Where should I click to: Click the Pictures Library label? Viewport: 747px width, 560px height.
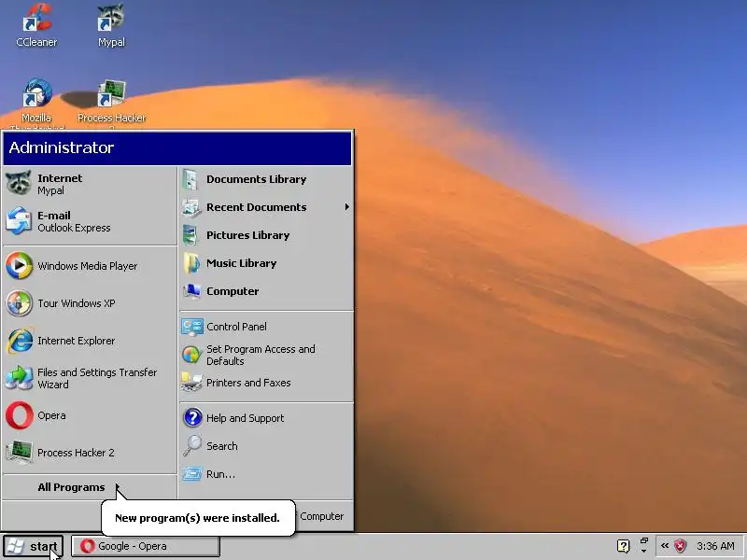[247, 235]
